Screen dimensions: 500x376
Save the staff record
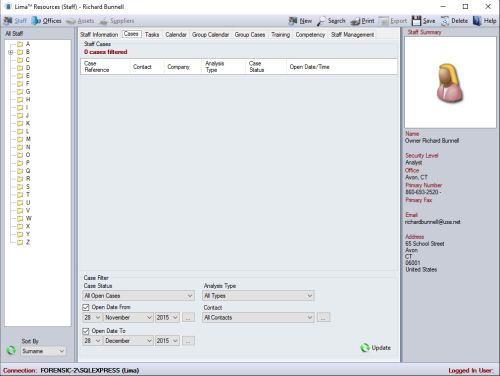click(423, 21)
